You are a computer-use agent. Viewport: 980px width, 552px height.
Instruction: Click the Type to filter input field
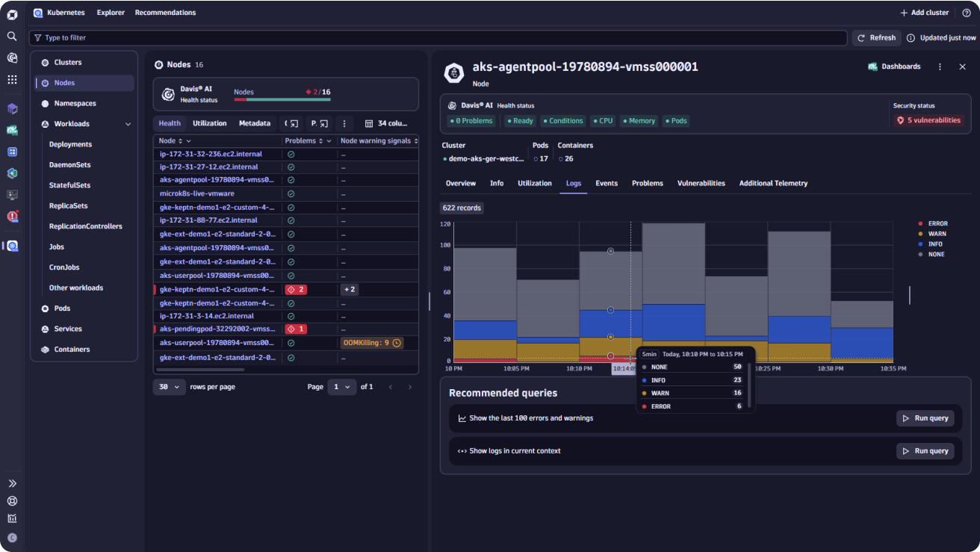[x=438, y=37]
